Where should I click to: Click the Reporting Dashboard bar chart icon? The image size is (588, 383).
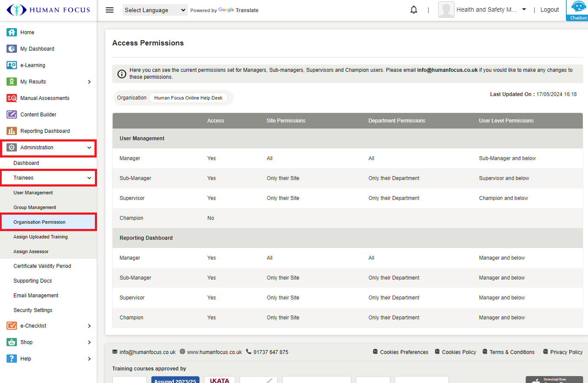(x=12, y=131)
